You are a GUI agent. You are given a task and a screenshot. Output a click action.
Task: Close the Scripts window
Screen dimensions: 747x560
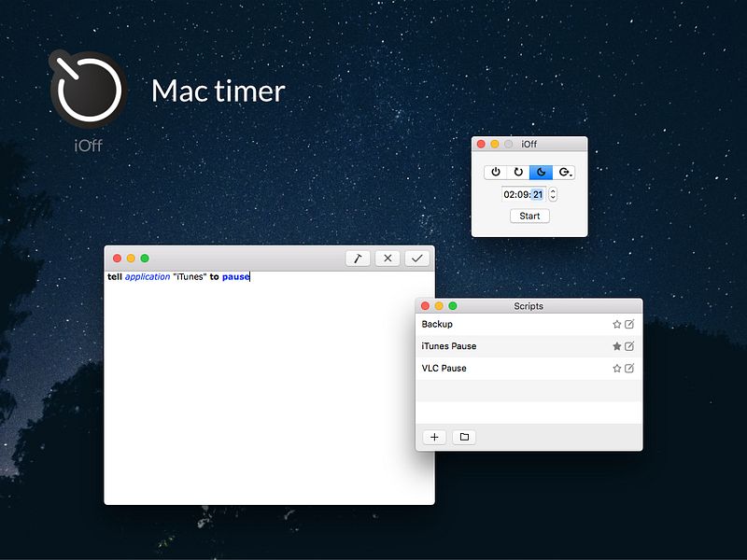click(x=426, y=306)
